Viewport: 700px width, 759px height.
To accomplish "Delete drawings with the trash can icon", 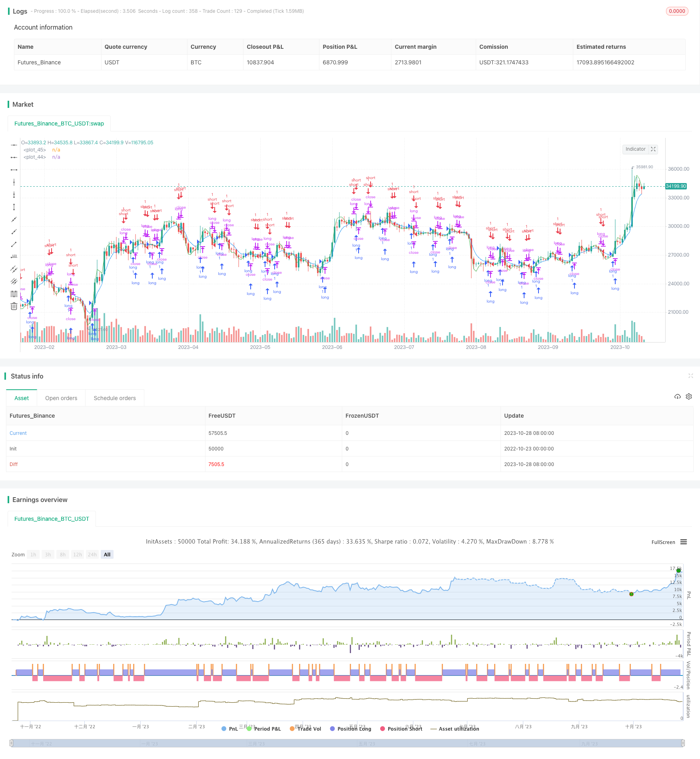I will [x=14, y=306].
